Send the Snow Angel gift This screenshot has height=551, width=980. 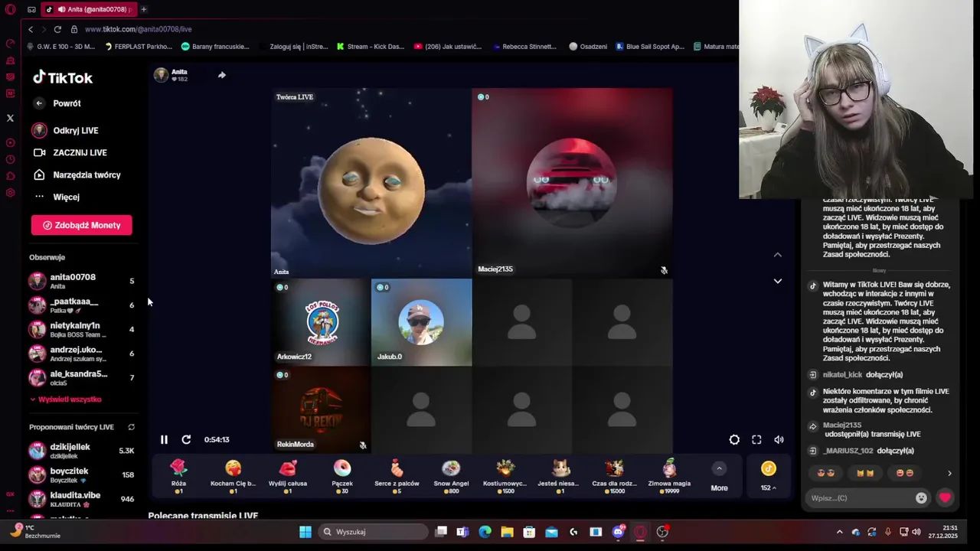click(x=451, y=475)
